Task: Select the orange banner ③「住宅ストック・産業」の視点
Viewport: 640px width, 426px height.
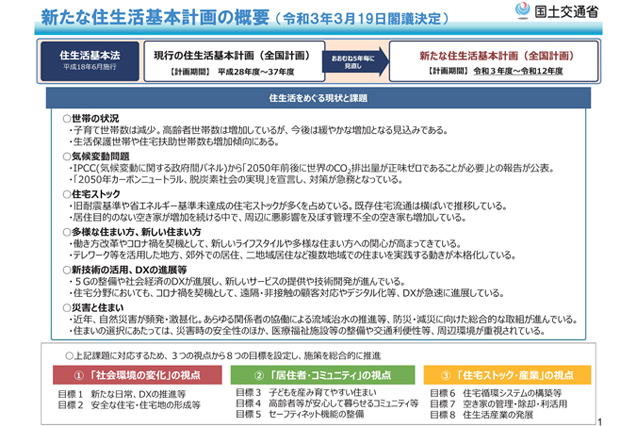Action: [507, 375]
